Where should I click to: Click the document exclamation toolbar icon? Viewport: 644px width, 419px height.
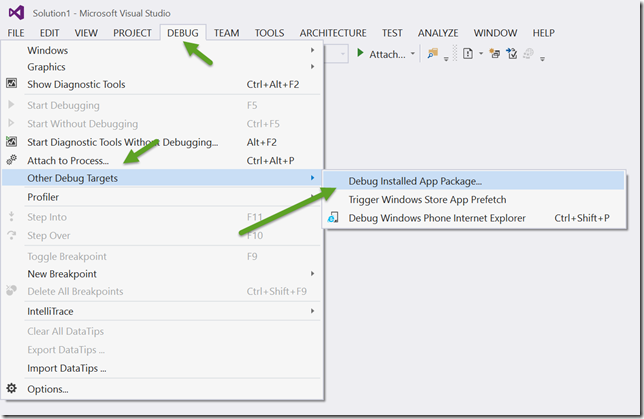pos(468,53)
